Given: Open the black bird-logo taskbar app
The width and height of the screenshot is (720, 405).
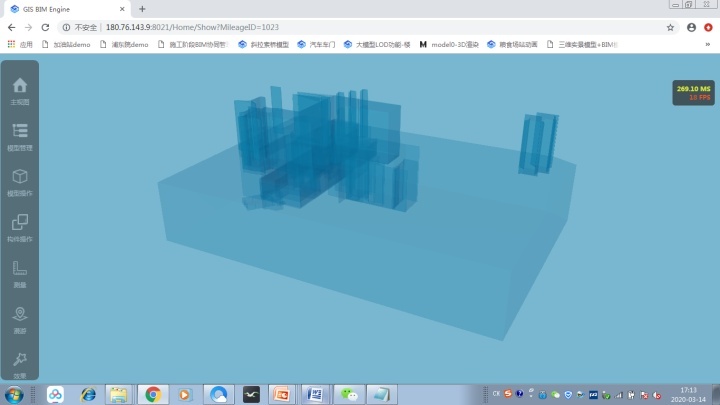Looking at the screenshot, I should [x=251, y=394].
